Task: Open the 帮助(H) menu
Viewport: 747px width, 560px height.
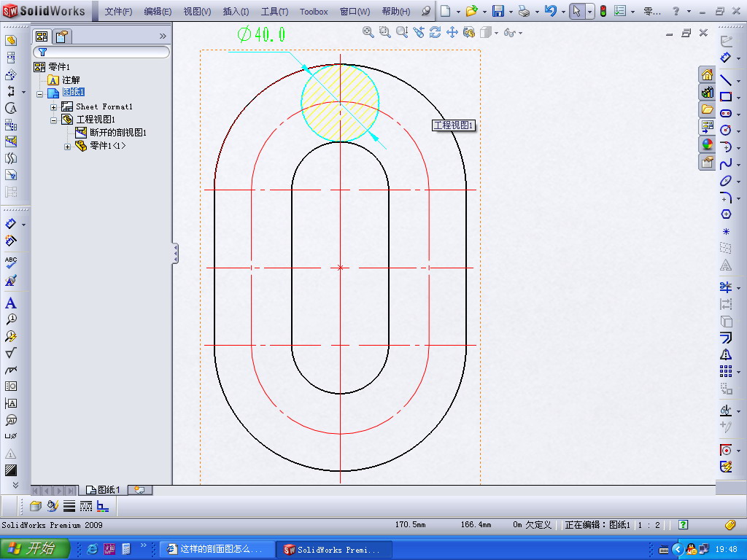Action: coord(396,12)
